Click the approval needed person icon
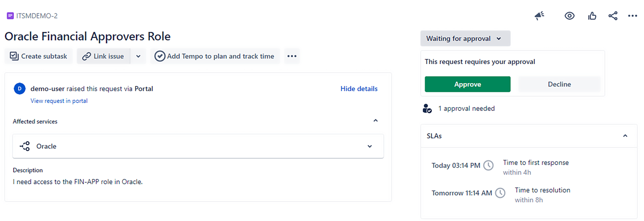 coord(427,108)
